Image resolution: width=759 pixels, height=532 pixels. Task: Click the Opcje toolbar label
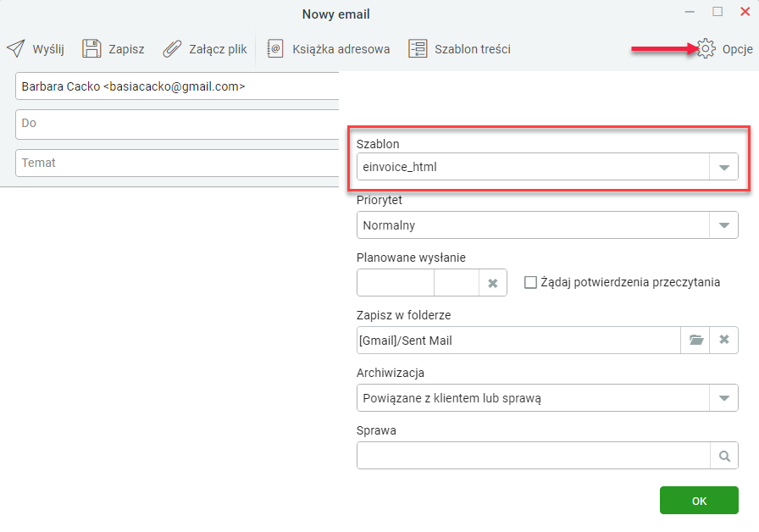[x=737, y=49]
